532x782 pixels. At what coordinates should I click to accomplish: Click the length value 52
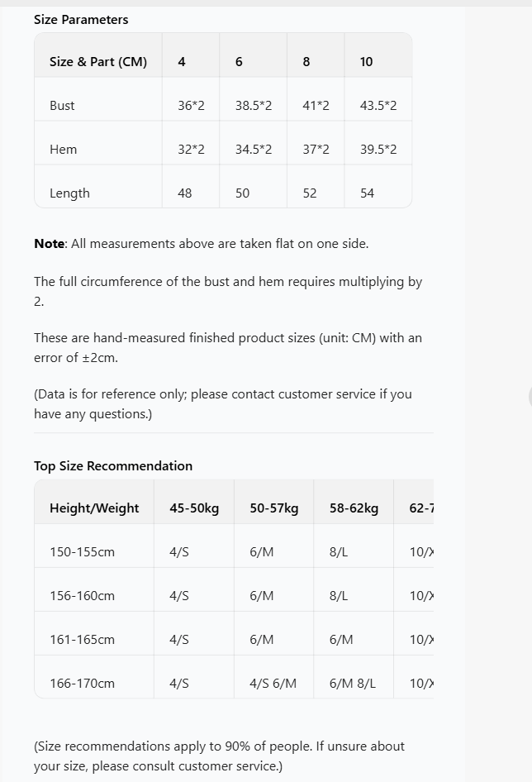310,193
